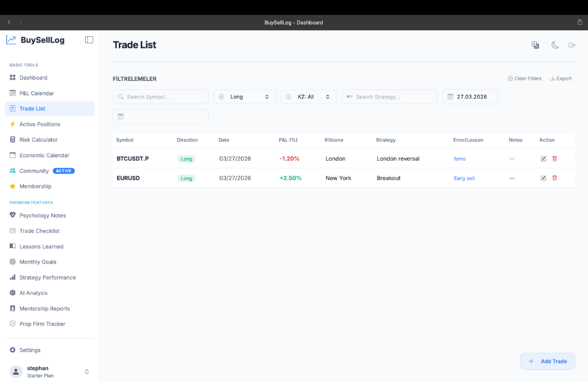588x382 pixels.
Task: Edit the BTCUSDT.P trade entry
Action: (x=543, y=159)
